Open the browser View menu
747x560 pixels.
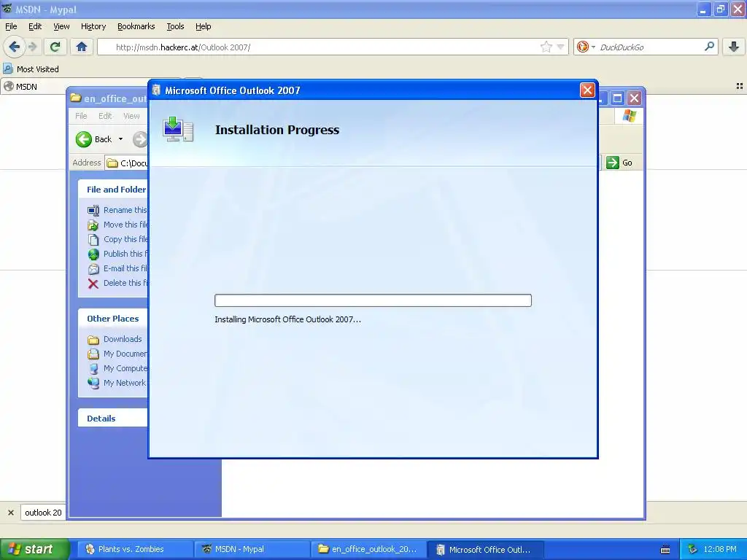[61, 26]
